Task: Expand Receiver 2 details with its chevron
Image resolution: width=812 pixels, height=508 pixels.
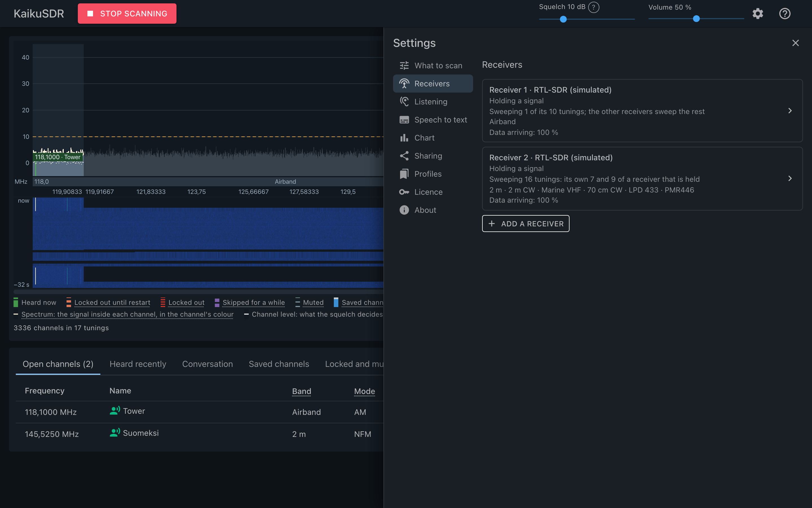Action: (790, 178)
